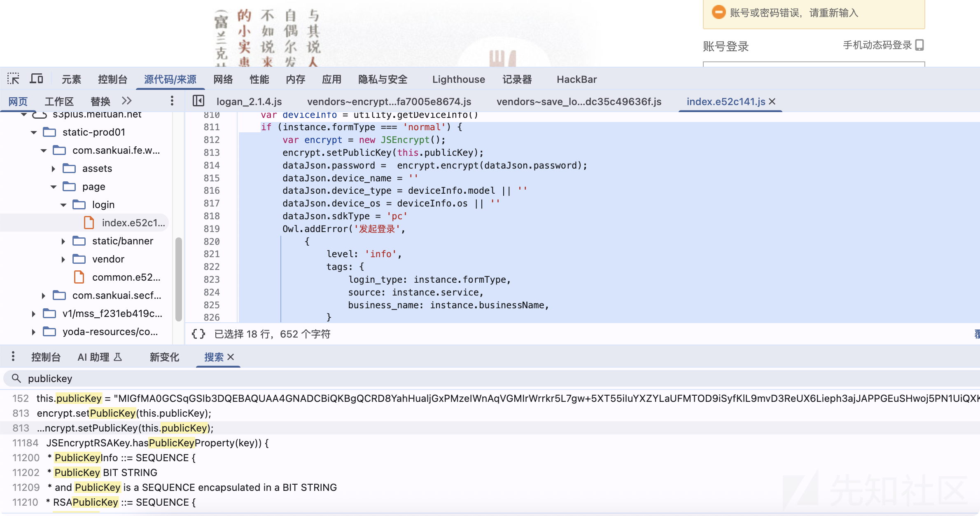Collapse the login folder
This screenshot has height=516, width=980.
pyautogui.click(x=63, y=205)
